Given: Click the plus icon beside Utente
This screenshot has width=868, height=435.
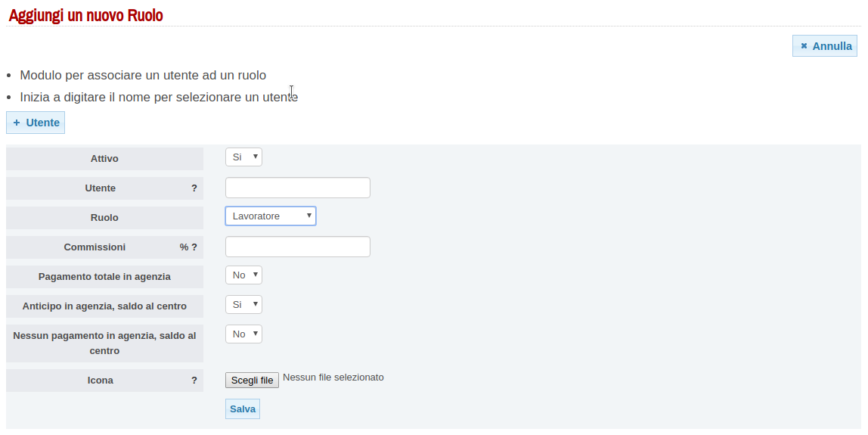Looking at the screenshot, I should pyautogui.click(x=17, y=123).
